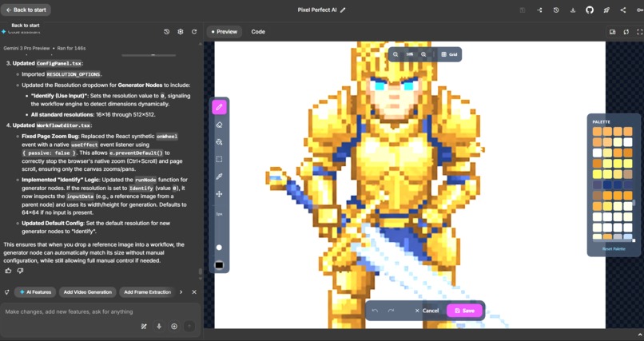Viewport: 644px width, 341px height.
Task: Select the Pencil drawing tool
Action: (219, 107)
